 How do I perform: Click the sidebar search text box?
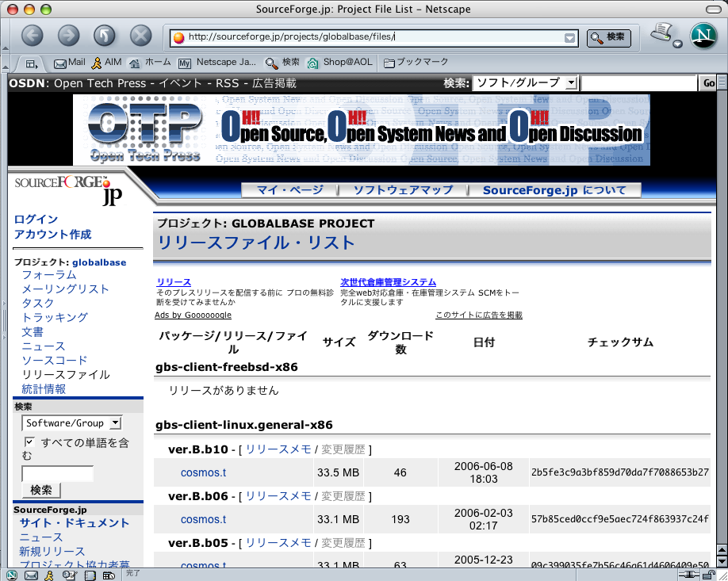pyautogui.click(x=58, y=474)
